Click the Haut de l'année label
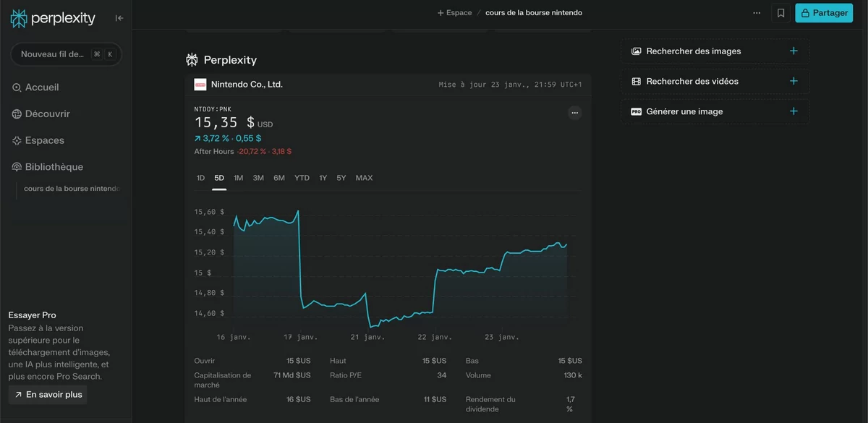Image resolution: width=868 pixels, height=423 pixels. click(219, 399)
